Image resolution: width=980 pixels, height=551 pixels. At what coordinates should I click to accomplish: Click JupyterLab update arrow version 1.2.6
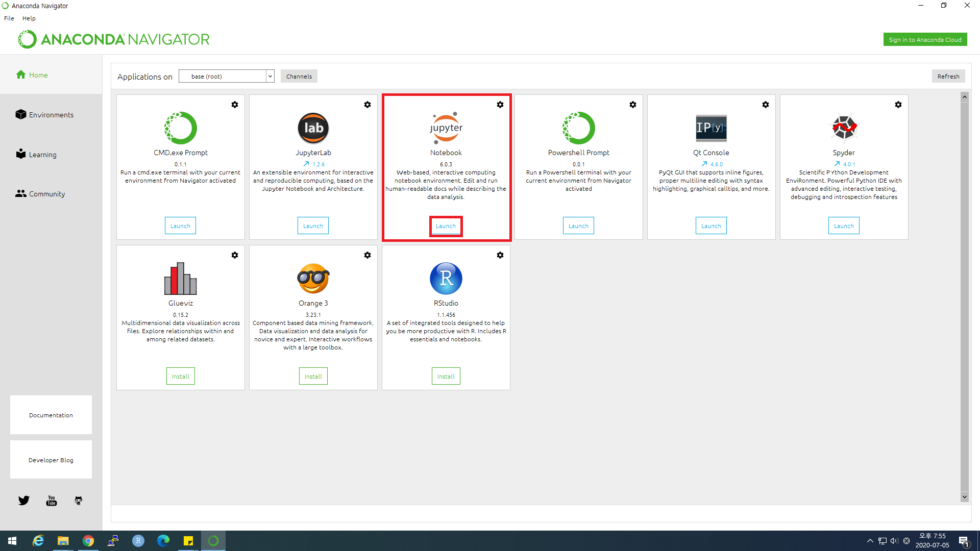[313, 164]
